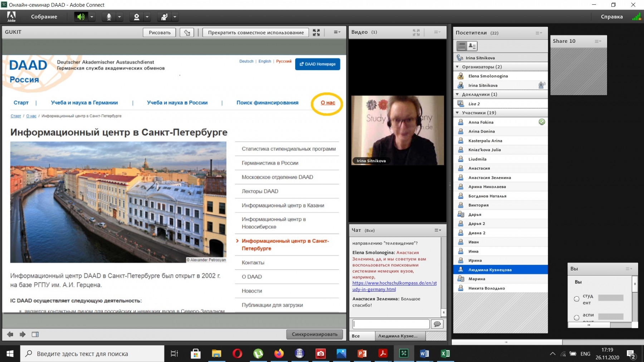
Task: Open Чат pod options menu
Action: coord(438,230)
